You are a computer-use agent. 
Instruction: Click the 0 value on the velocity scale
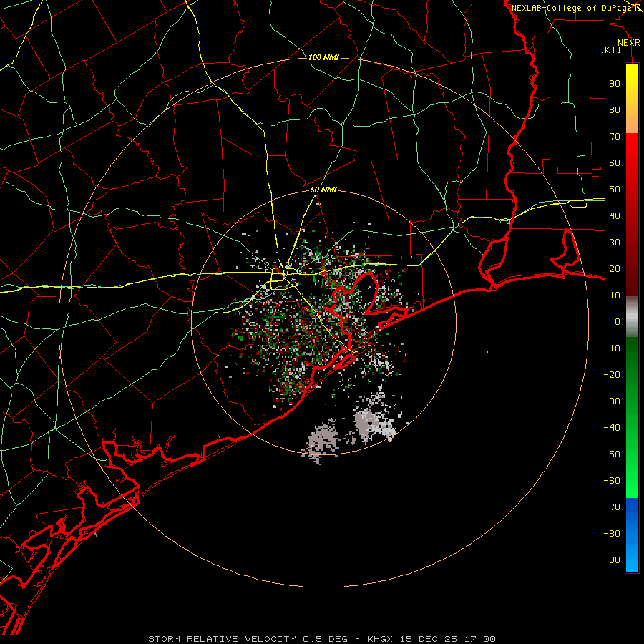[618, 321]
